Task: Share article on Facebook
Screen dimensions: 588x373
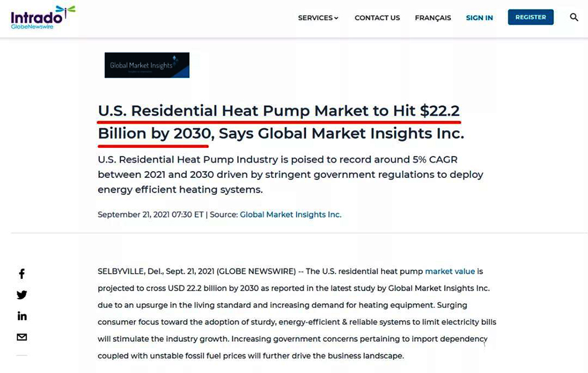Action: point(22,274)
